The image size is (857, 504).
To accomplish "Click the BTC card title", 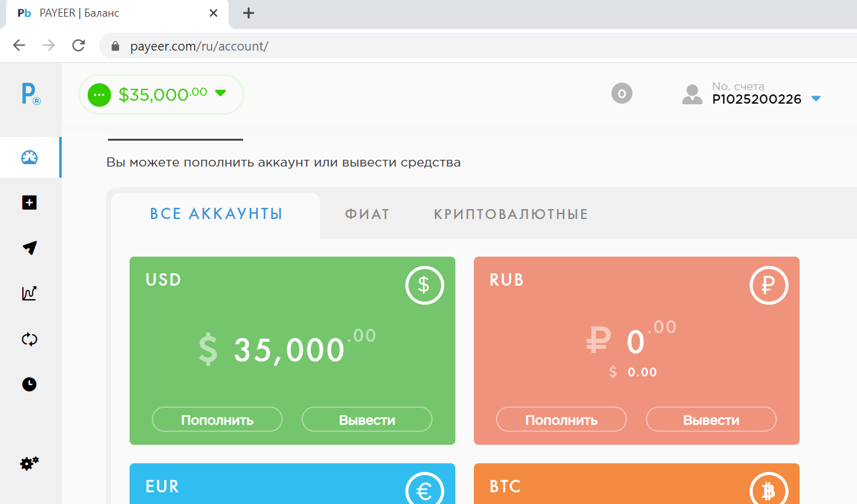I will [x=505, y=486].
